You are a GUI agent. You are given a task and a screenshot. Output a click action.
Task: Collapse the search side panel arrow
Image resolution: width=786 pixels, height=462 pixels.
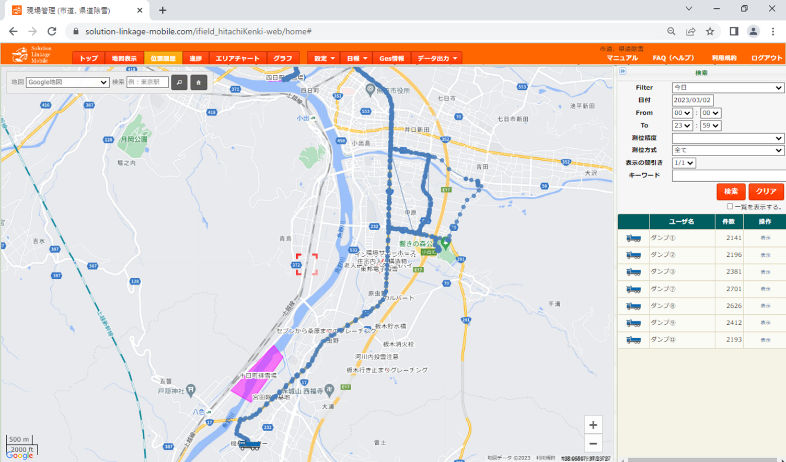click(x=623, y=72)
